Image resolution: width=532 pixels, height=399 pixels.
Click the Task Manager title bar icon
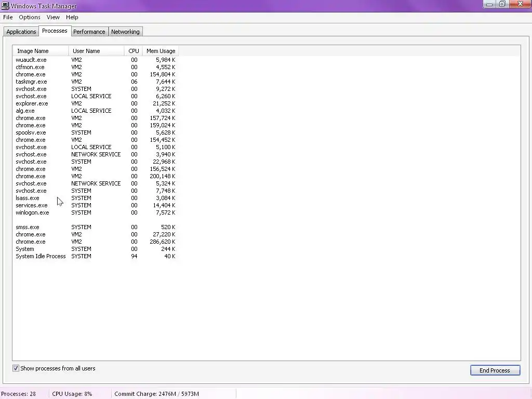pyautogui.click(x=5, y=6)
